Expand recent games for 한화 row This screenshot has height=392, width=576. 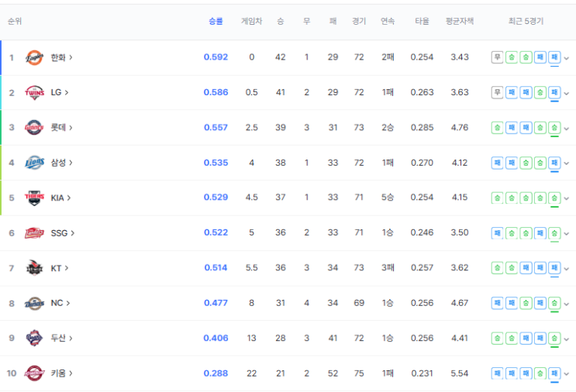pos(567,58)
